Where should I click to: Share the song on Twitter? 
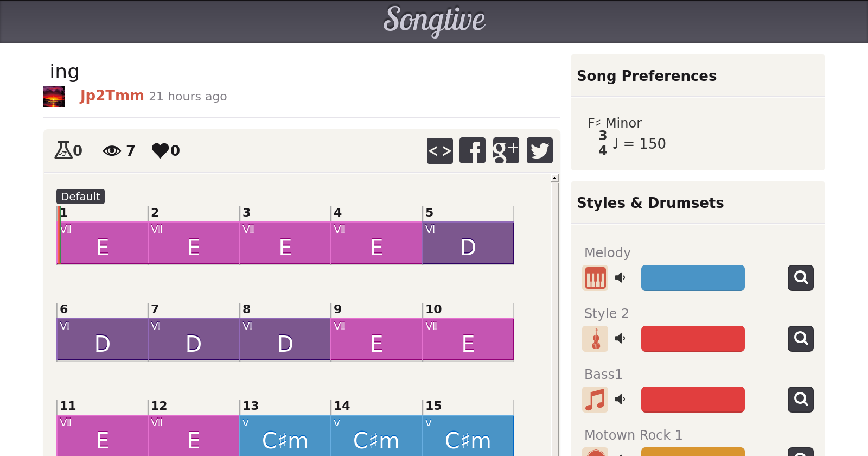pyautogui.click(x=539, y=150)
